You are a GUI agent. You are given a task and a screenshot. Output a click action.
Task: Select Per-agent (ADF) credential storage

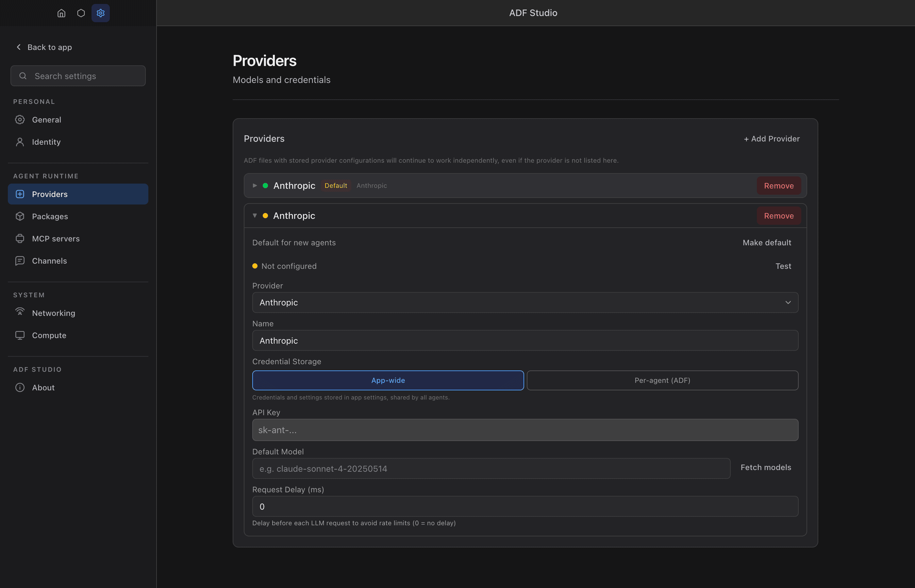662,380
